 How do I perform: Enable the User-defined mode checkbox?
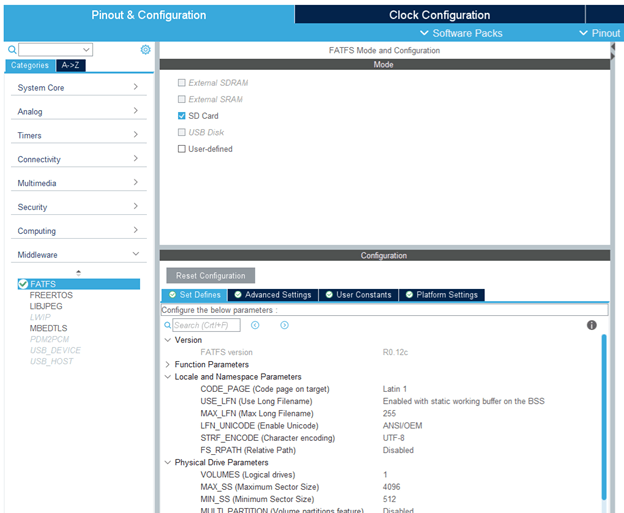pyautogui.click(x=181, y=149)
